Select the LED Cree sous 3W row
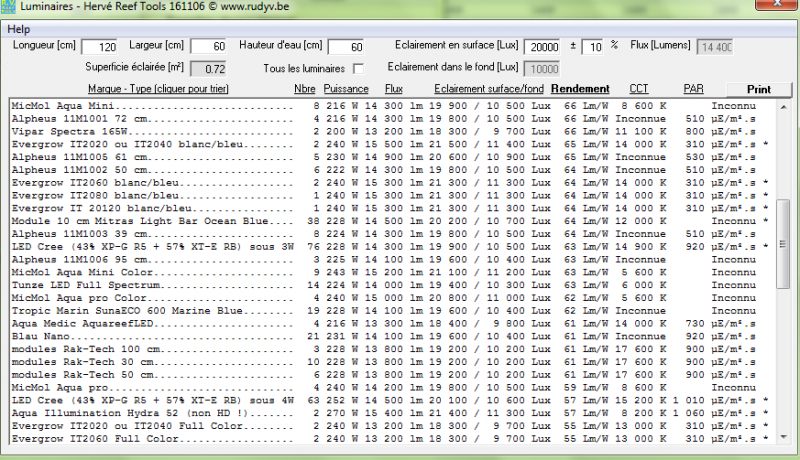The width and height of the screenshot is (800, 460). [x=391, y=247]
